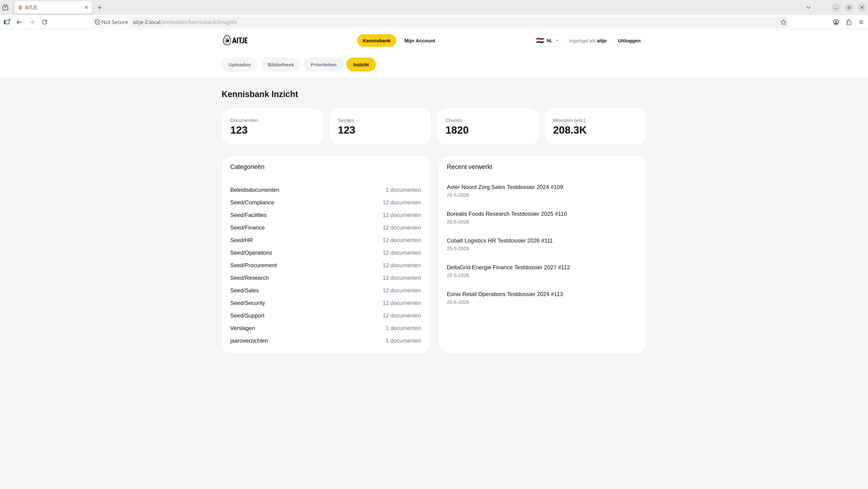
Task: Click the Recent verwerkt panel title
Action: coord(469,167)
